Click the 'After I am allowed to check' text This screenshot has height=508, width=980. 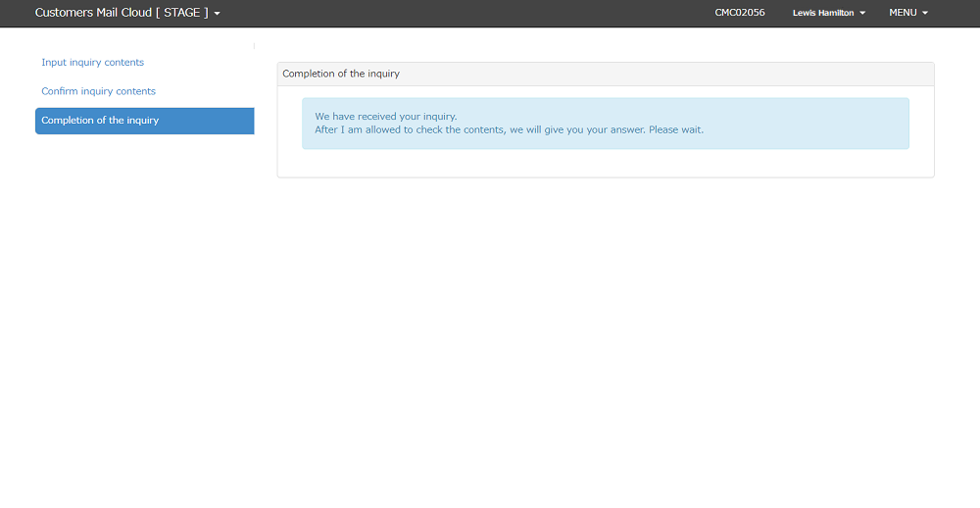click(509, 130)
